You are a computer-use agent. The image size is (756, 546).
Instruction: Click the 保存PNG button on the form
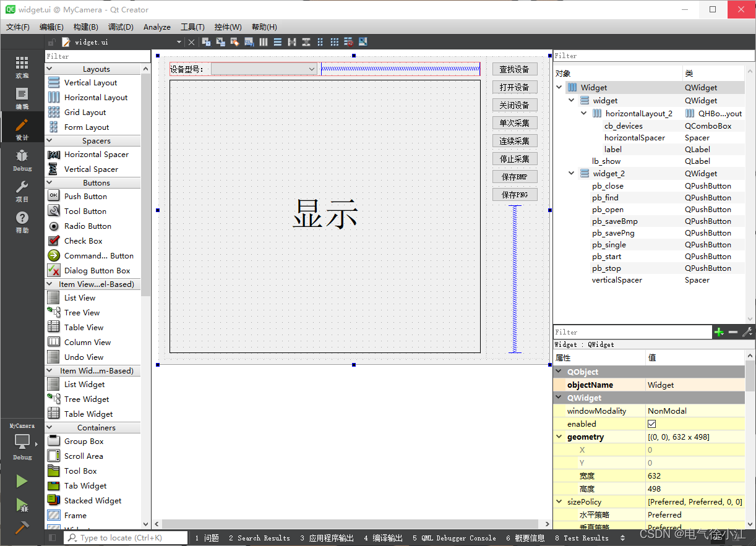click(x=515, y=195)
